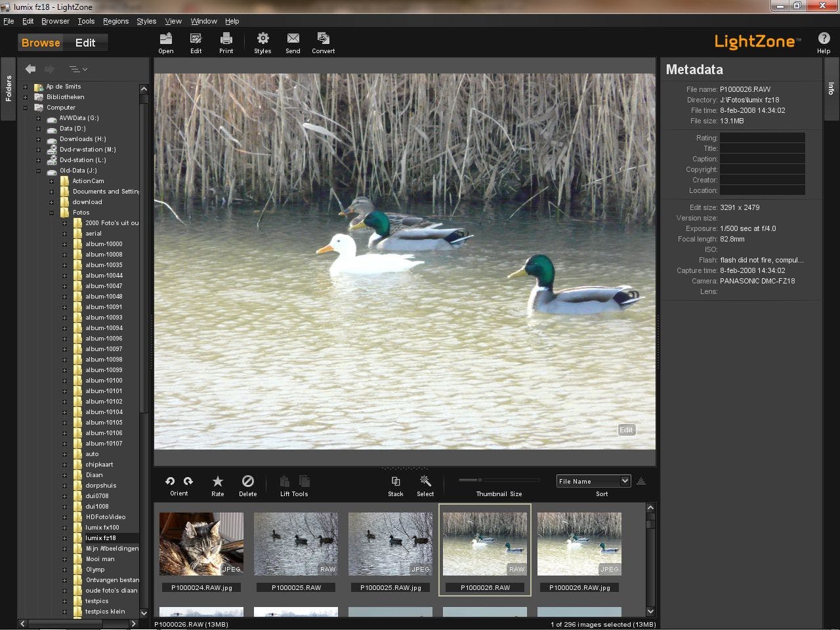Expand the Ap de Smits node

[26, 87]
